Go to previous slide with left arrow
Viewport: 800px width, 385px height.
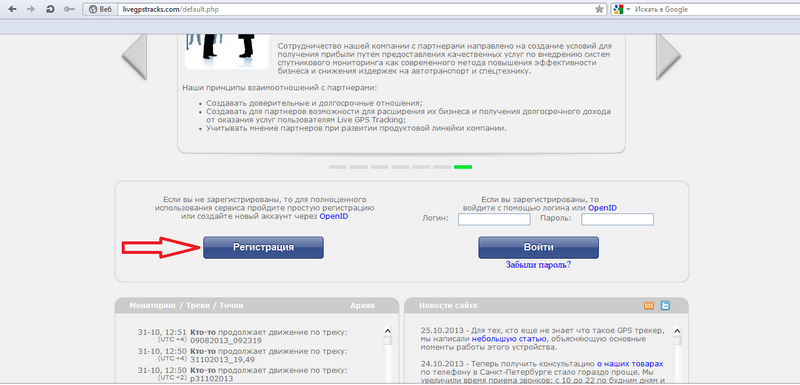point(134,56)
